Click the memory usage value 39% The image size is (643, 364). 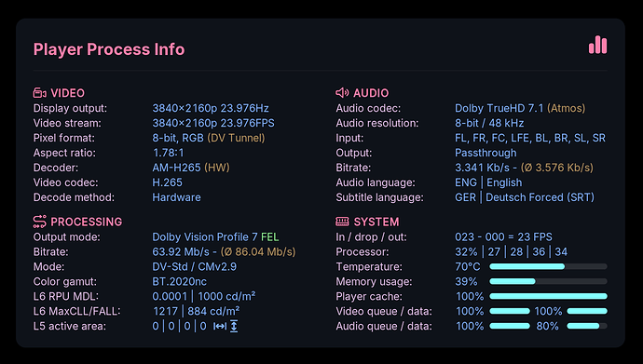pyautogui.click(x=466, y=282)
